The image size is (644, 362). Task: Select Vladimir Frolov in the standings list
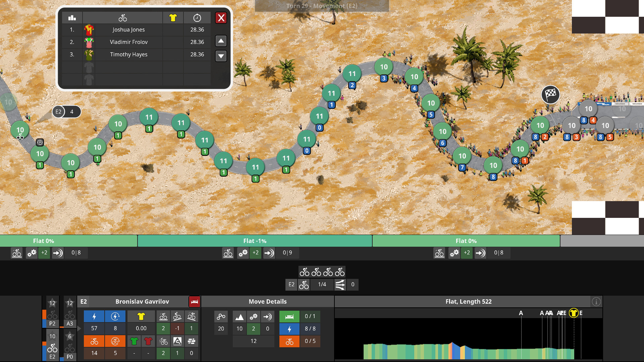(x=129, y=42)
